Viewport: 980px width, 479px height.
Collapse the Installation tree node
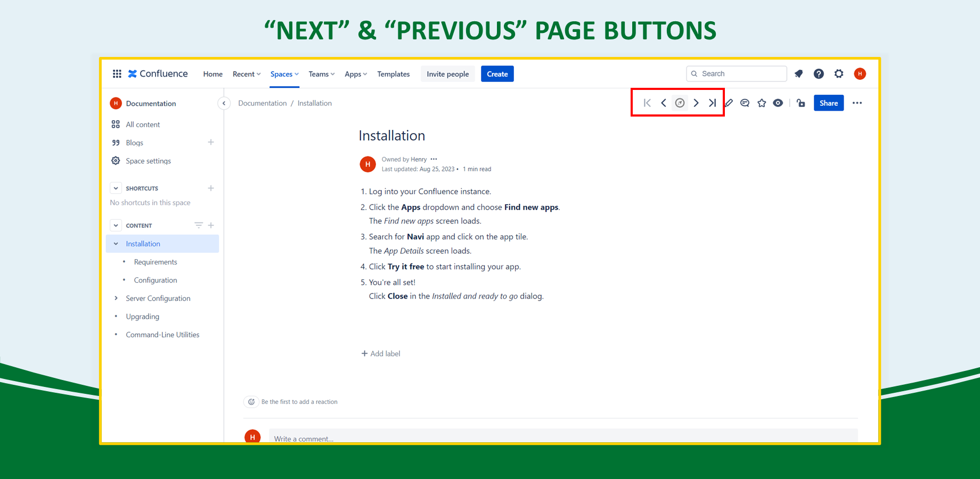(116, 244)
